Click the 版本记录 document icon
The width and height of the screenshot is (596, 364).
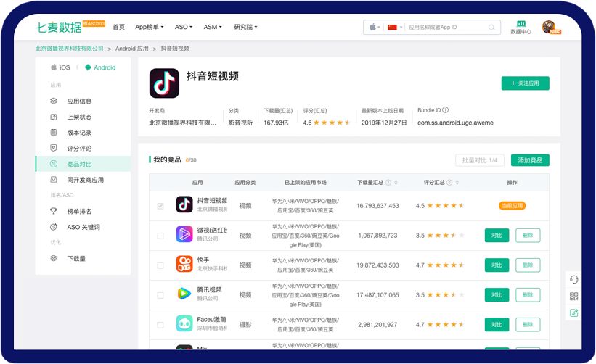tap(54, 133)
